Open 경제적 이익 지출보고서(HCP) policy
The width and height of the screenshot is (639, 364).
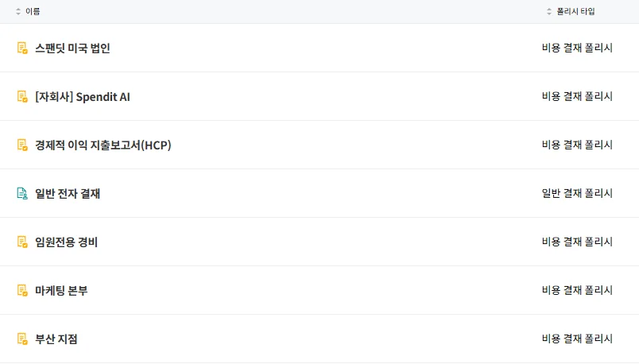[x=103, y=145]
